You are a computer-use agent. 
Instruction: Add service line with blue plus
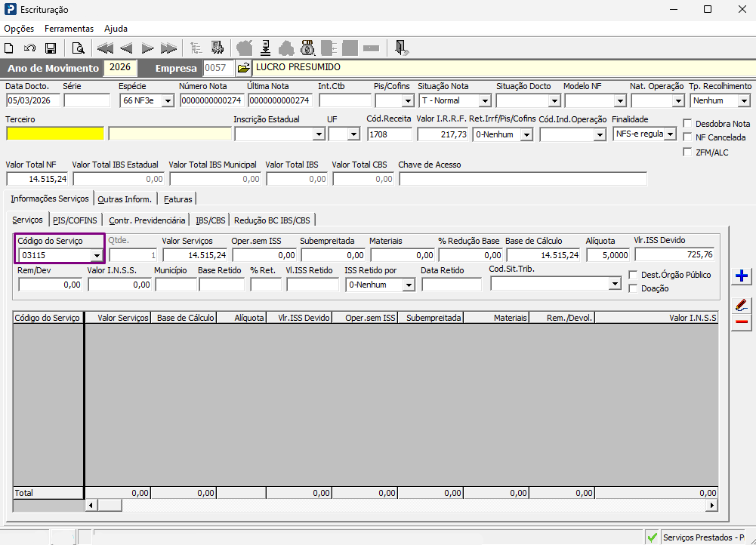click(742, 276)
